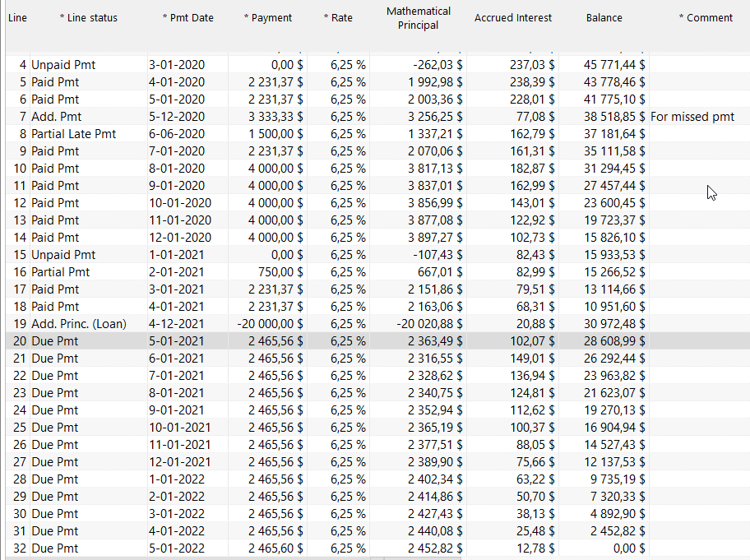Screen dimensions: 750x560
Task: Select the -262,03 $ principal cell
Action: coord(418,65)
